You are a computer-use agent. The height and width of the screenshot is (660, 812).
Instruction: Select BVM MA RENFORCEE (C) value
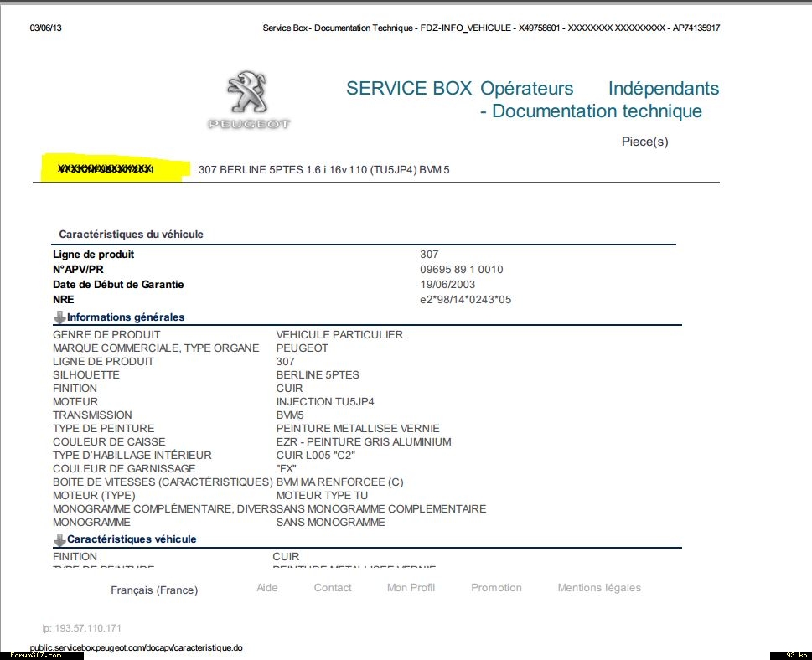coord(339,482)
